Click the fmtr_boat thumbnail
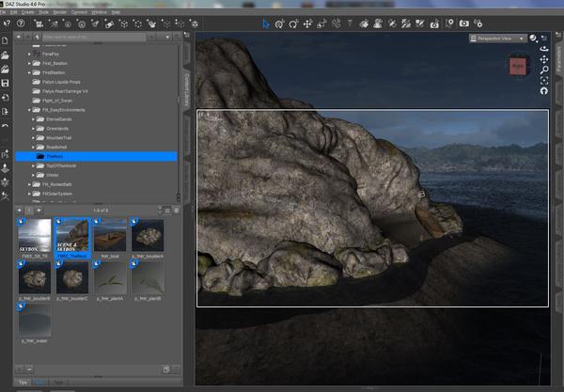Image resolution: width=564 pixels, height=392 pixels. click(110, 237)
